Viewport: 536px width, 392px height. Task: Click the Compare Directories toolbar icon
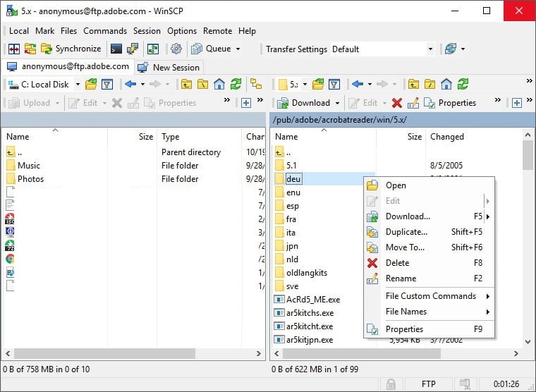(14, 49)
